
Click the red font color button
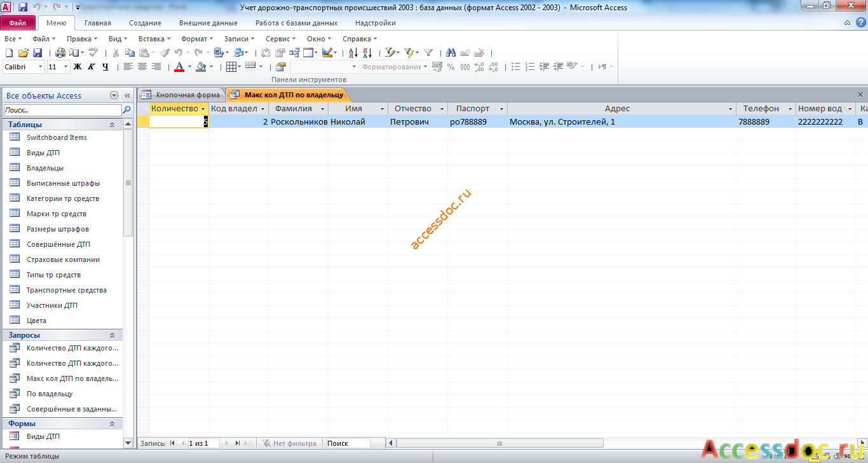tap(179, 67)
